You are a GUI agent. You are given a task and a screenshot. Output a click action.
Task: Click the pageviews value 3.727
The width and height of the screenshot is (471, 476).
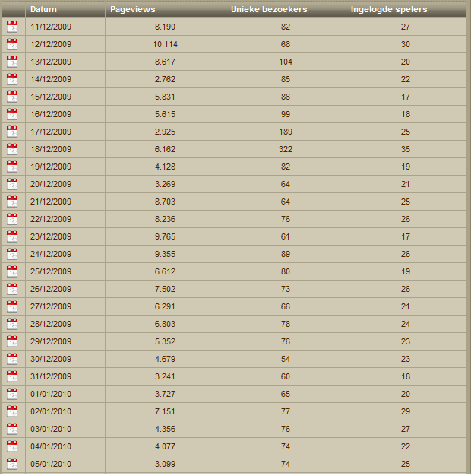pos(166,394)
